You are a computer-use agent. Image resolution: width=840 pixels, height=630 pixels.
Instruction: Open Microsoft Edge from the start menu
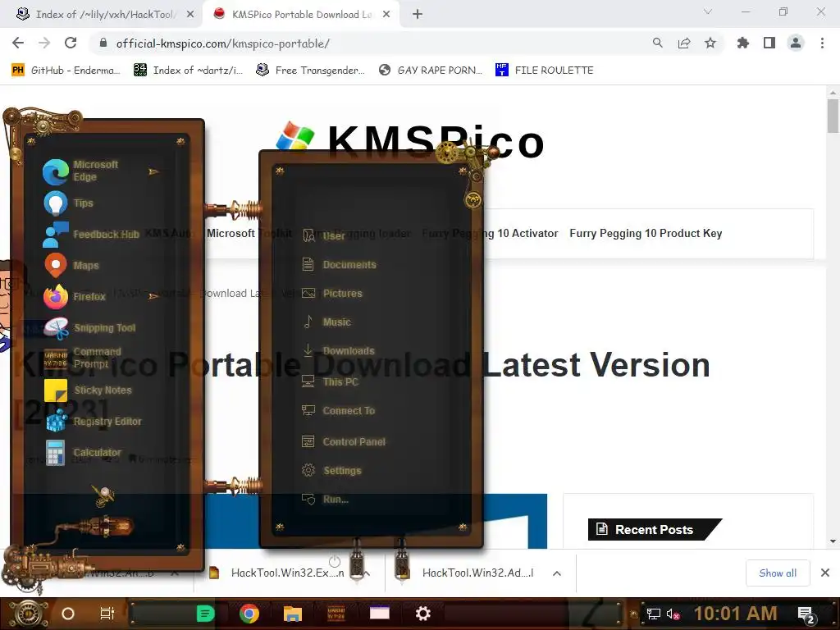[x=80, y=171]
